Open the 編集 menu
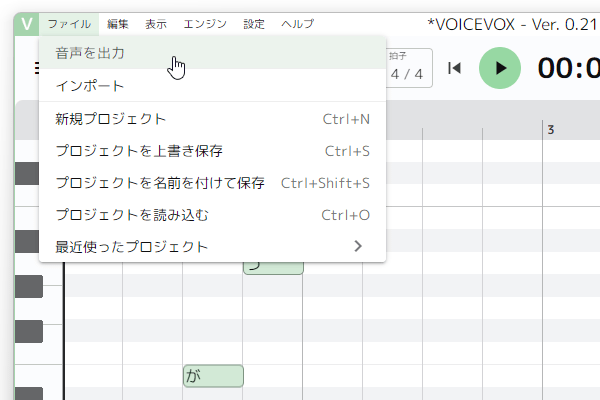The width and height of the screenshot is (600, 400). pos(117,24)
